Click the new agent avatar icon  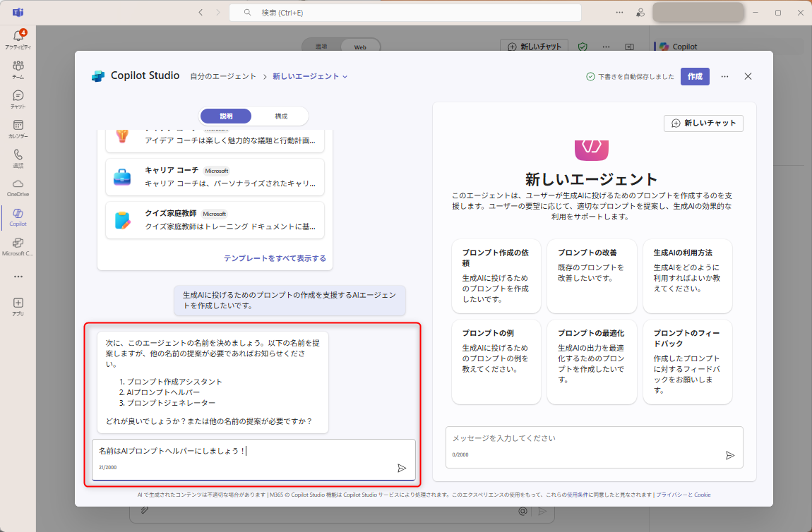click(592, 150)
